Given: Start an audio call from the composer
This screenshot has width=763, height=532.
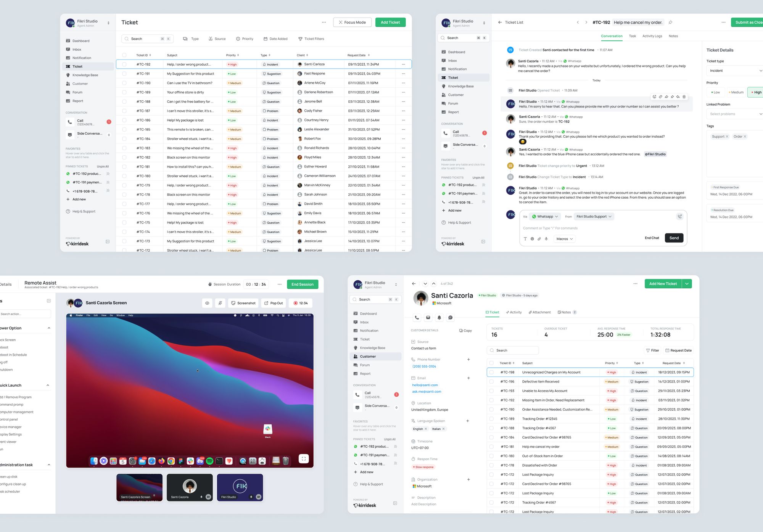Looking at the screenshot, I should click(x=680, y=216).
